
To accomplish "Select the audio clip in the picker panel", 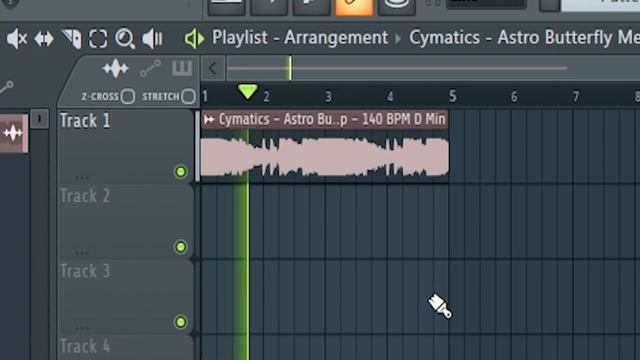I will [x=13, y=133].
